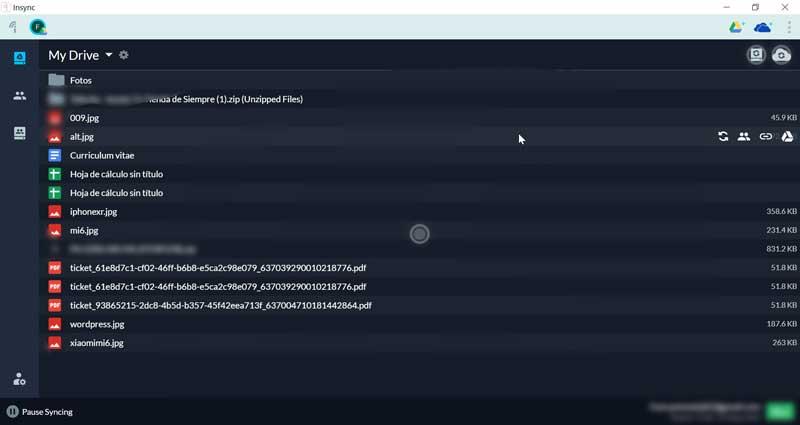Open My Drive settings gear
This screenshot has height=425, width=800.
pos(124,55)
